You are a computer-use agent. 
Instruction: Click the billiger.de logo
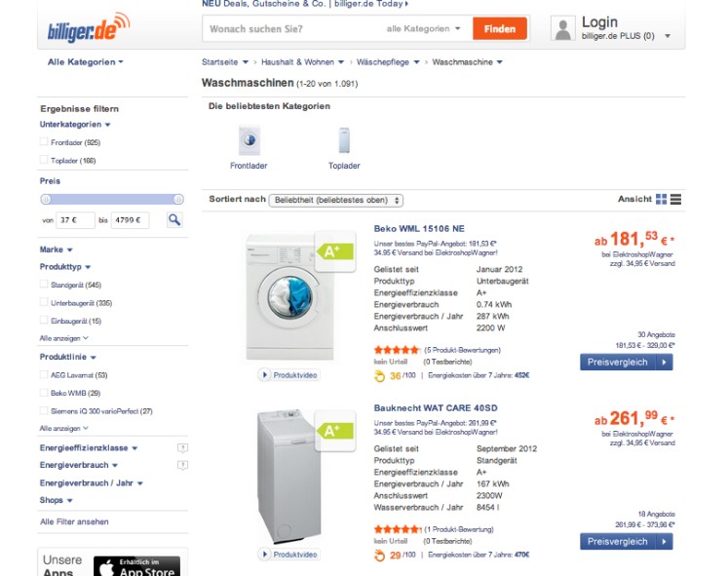point(88,28)
